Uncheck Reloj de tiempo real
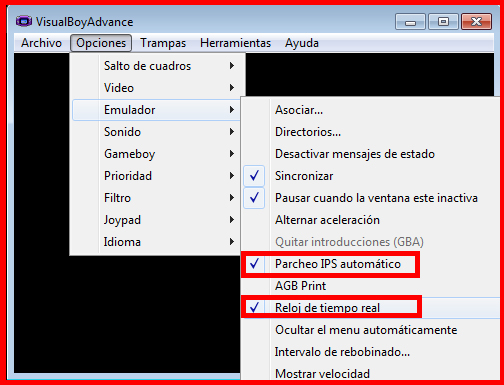The image size is (504, 385). click(371, 308)
